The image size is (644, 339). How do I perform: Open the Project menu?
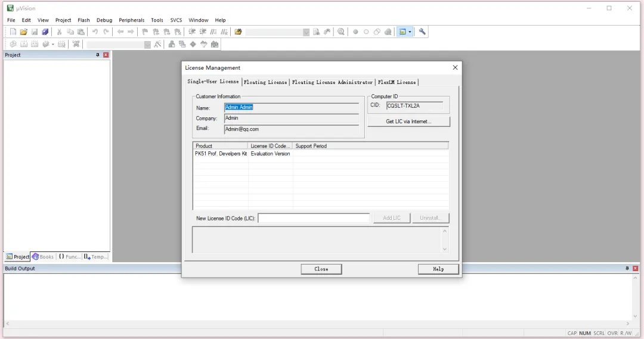[x=63, y=20]
